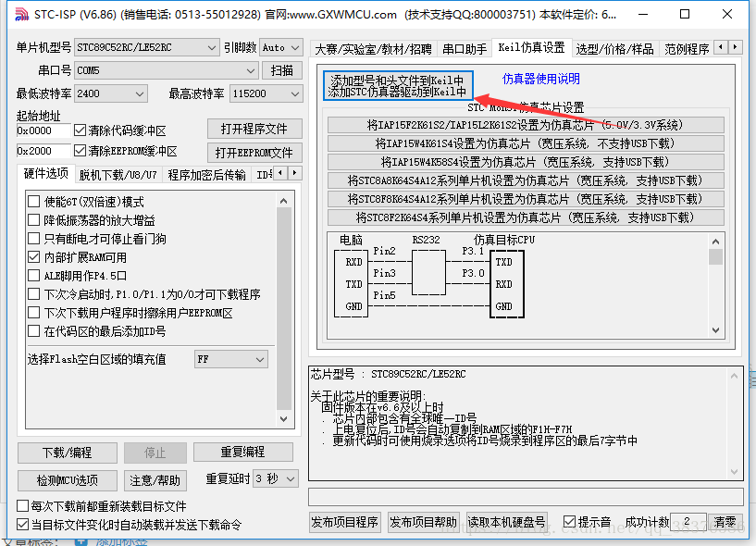Click 打开程序文件 button
The width and height of the screenshot is (756, 546).
[x=254, y=129]
